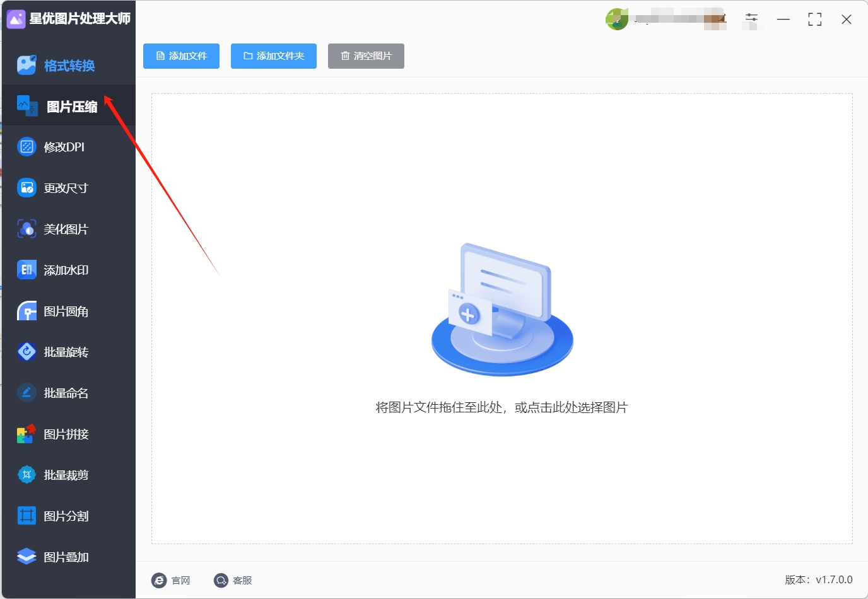Click the user avatar in title bar
This screenshot has width=868, height=599.
point(617,19)
